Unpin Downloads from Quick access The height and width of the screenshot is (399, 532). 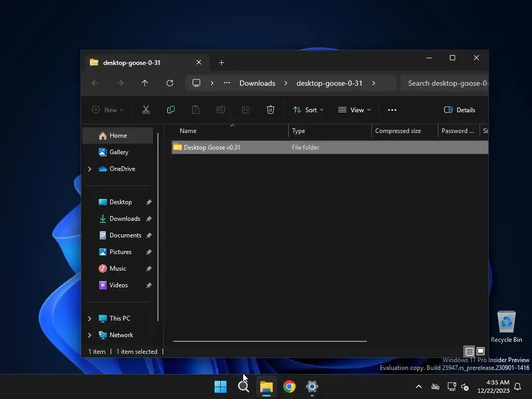[x=149, y=219]
